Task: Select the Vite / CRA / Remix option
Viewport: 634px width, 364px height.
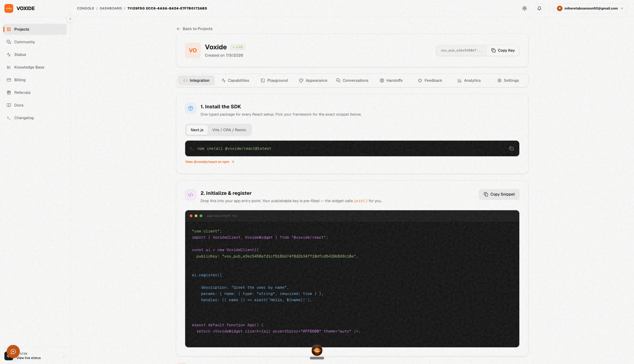Action: point(229,130)
